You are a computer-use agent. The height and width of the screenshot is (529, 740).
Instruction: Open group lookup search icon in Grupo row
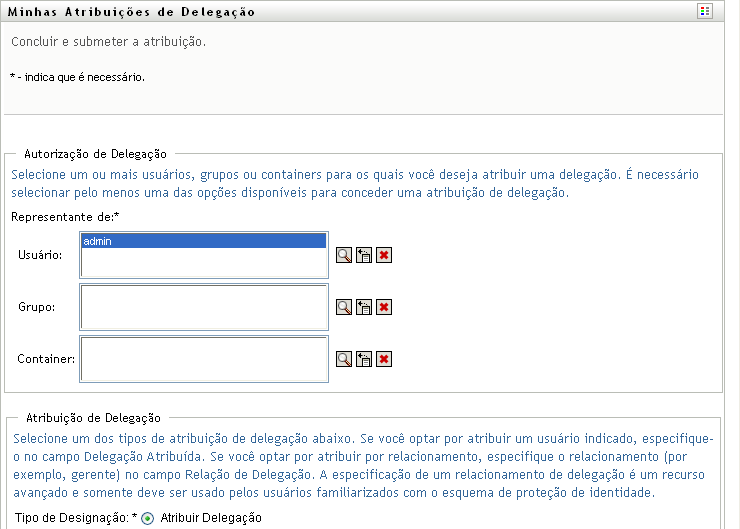point(344,307)
